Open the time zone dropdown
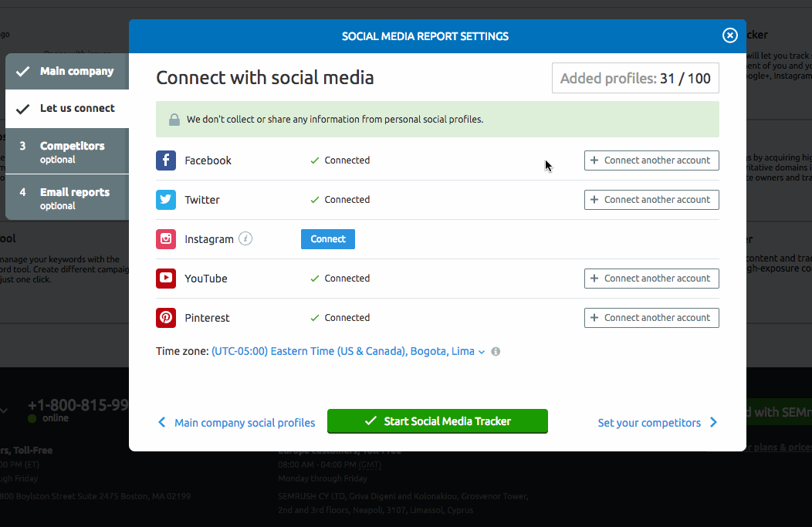This screenshot has width=812, height=527. [348, 352]
